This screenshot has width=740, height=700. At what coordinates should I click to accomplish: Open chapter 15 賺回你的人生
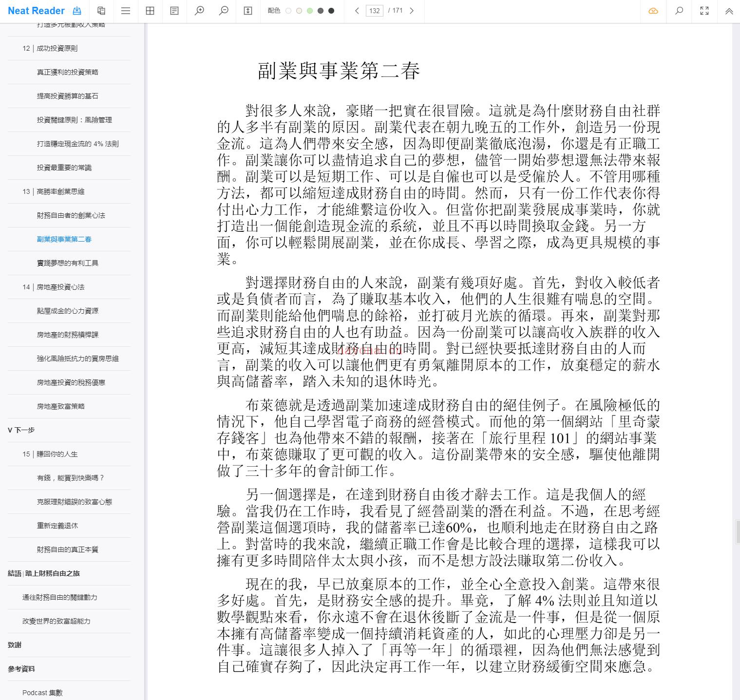coord(50,454)
